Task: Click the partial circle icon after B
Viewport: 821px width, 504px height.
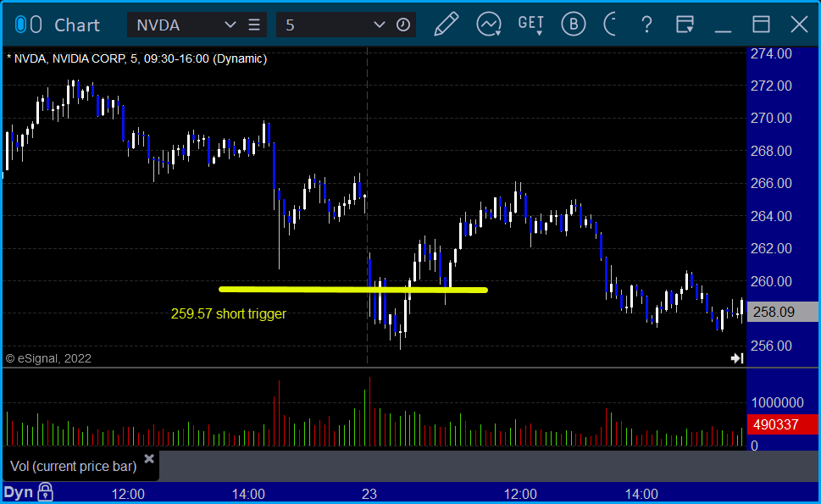Action: click(x=609, y=24)
